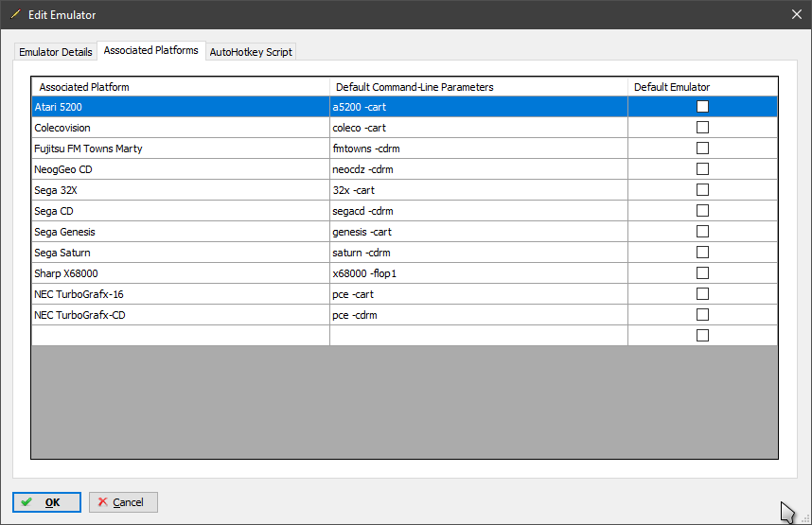Tick Default Emulator for NEC TurboGrafx-16
This screenshot has width=812, height=525.
703,293
